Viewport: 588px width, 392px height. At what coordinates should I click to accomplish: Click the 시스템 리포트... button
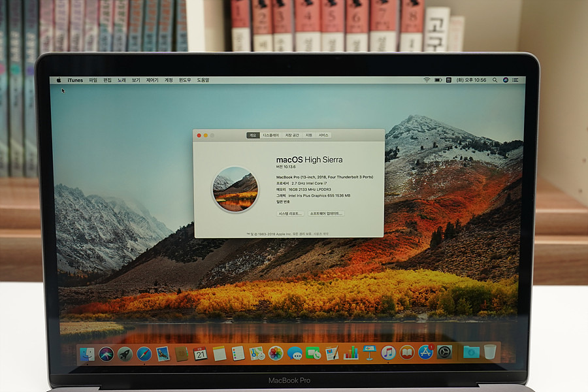290,214
